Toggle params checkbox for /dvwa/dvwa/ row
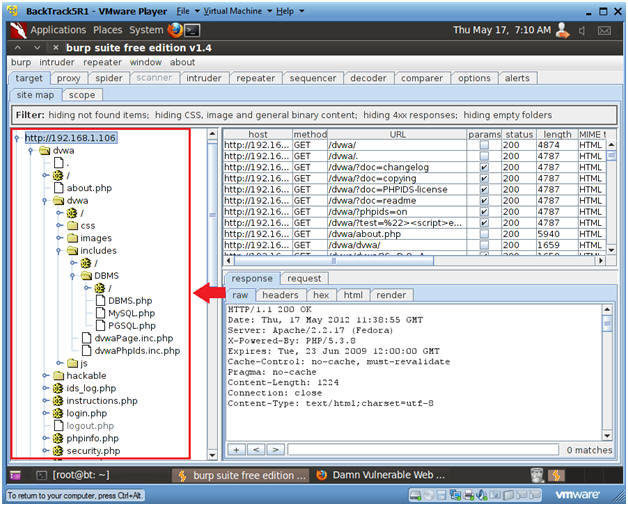 click(484, 245)
